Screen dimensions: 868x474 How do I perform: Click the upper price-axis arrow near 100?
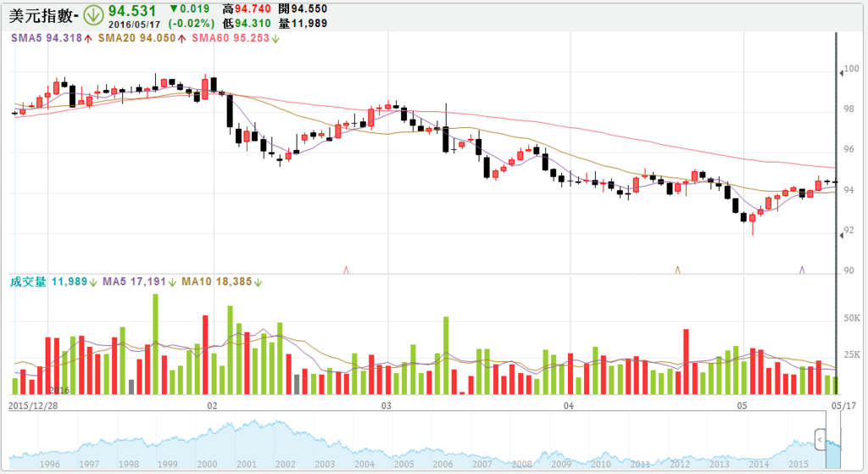tap(841, 72)
